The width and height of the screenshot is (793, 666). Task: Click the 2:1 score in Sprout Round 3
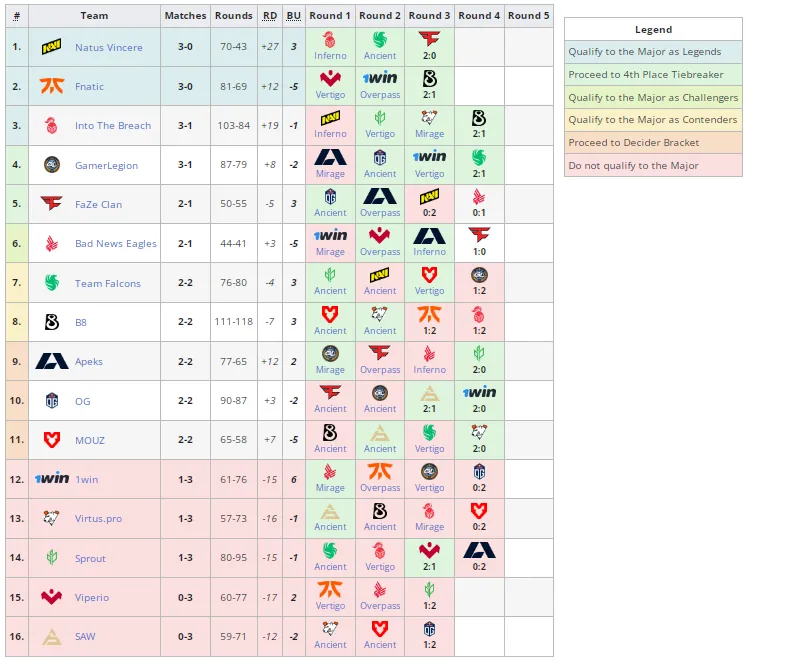(x=429, y=567)
